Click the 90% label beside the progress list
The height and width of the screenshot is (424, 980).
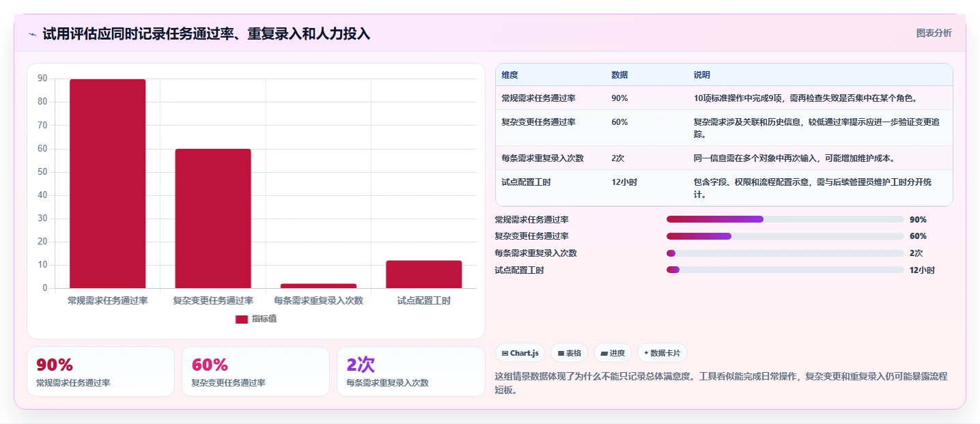[x=918, y=220]
